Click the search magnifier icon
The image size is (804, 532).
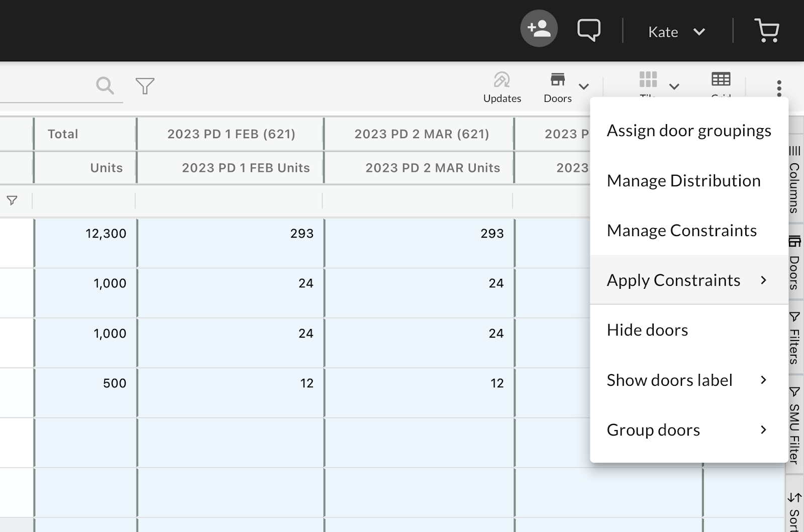[x=105, y=85]
